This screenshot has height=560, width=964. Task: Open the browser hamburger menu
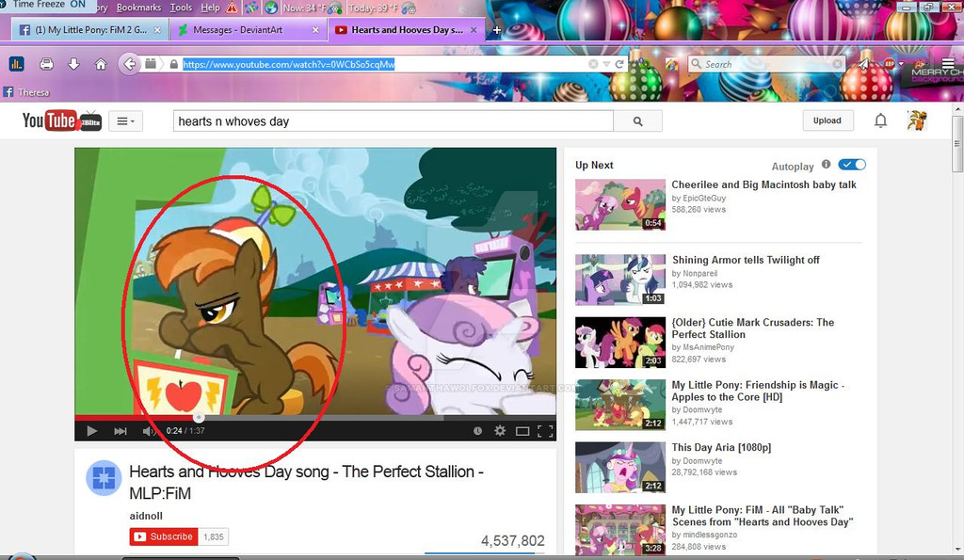pos(948,64)
